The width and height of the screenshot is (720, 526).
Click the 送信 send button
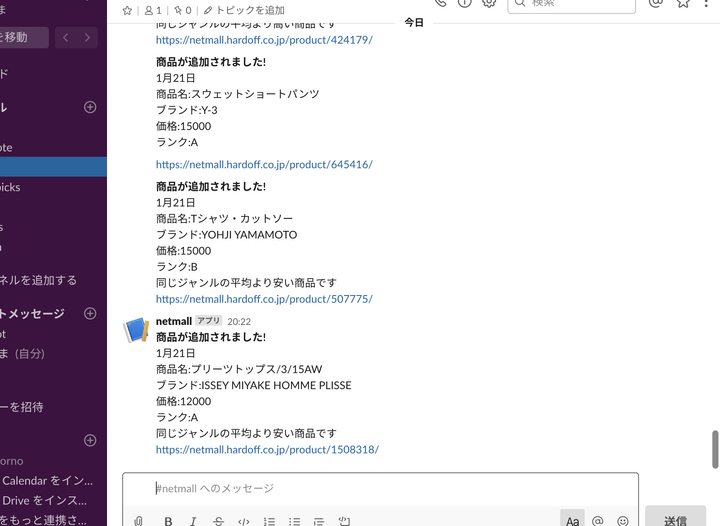[x=675, y=517]
